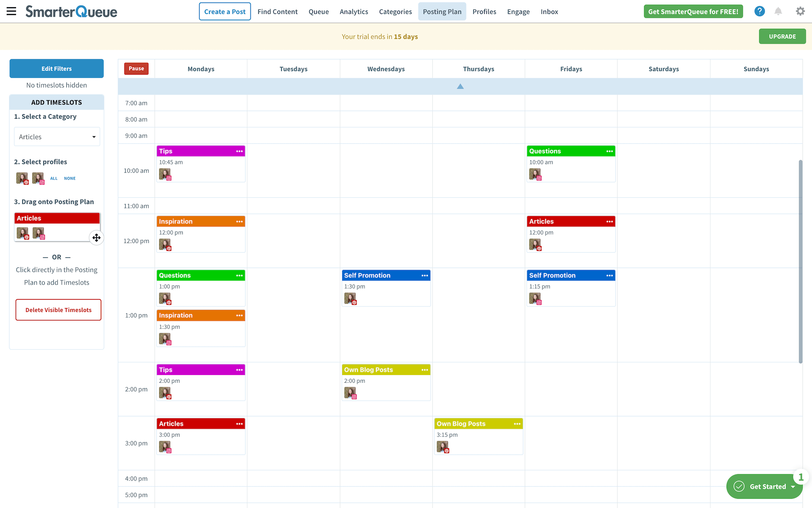Select ALL profiles link

point(54,178)
